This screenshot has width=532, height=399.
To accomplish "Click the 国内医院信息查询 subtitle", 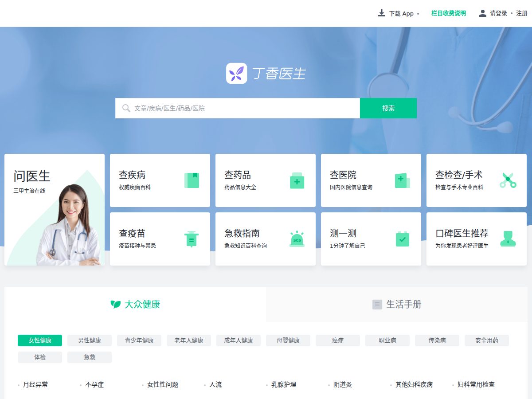I will point(351,188).
